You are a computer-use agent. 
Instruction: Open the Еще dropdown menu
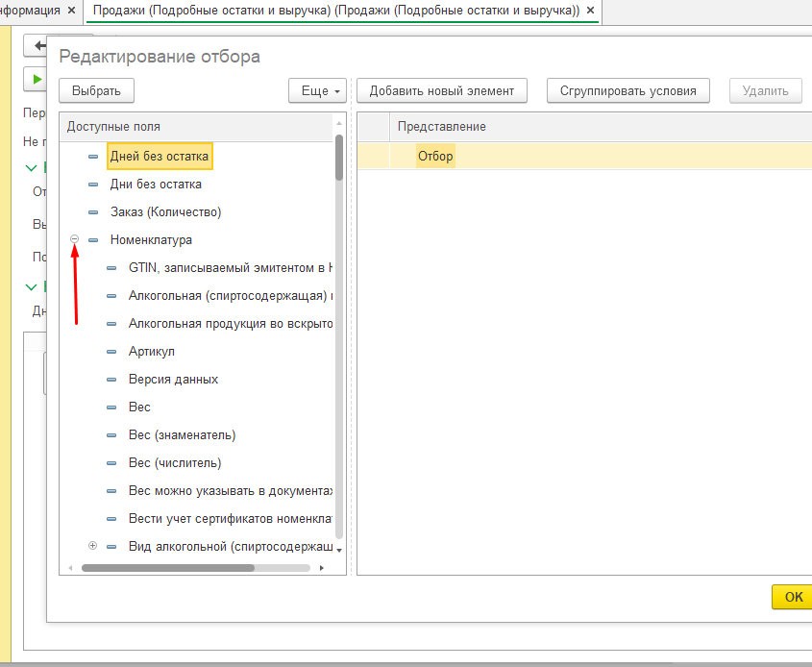pos(316,90)
